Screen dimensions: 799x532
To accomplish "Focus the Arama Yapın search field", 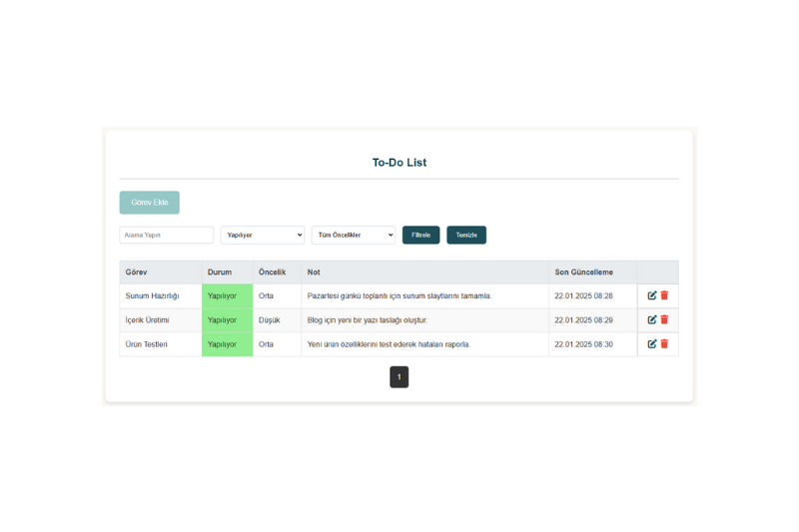I will pos(167,235).
